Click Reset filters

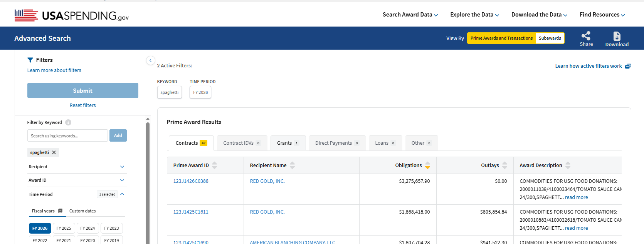pyautogui.click(x=83, y=105)
